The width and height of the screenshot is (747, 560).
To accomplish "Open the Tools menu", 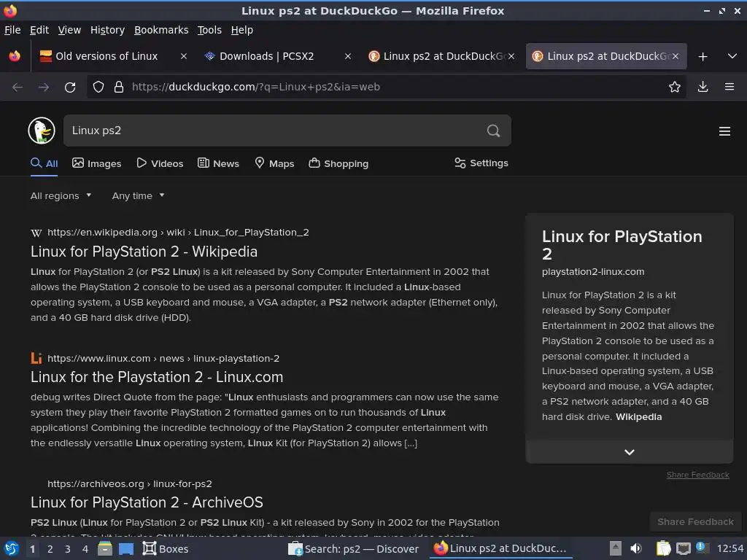I will pyautogui.click(x=209, y=30).
